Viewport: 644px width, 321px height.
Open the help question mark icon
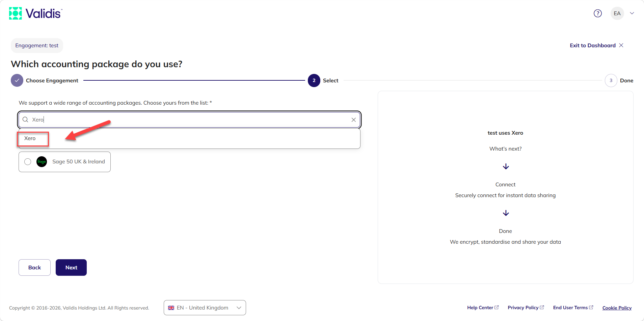pyautogui.click(x=598, y=14)
